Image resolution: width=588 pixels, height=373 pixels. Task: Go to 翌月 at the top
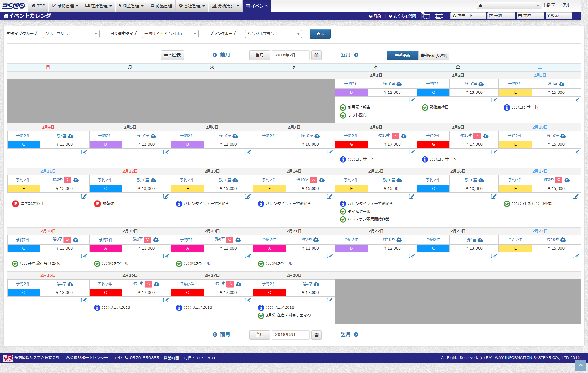point(349,55)
